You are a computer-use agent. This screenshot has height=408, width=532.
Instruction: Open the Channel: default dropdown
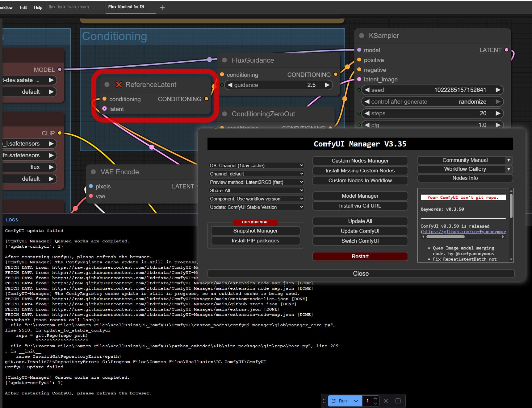pyautogui.click(x=256, y=174)
